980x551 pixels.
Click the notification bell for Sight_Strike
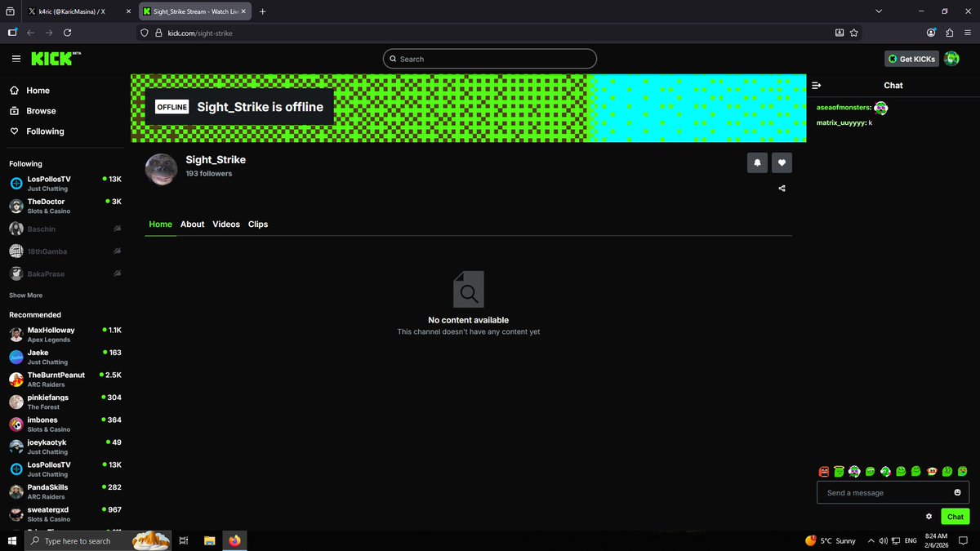(x=757, y=163)
